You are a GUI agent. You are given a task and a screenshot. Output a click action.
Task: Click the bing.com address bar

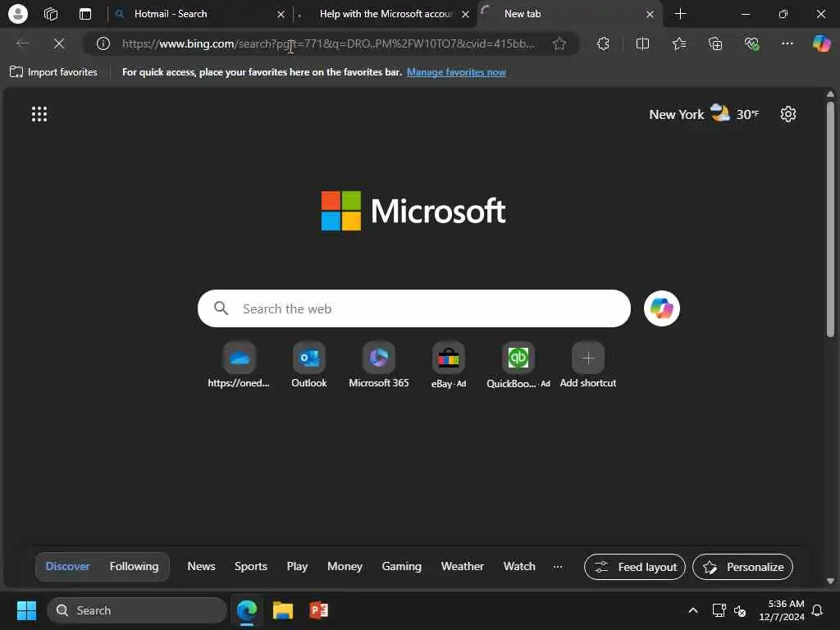328,43
